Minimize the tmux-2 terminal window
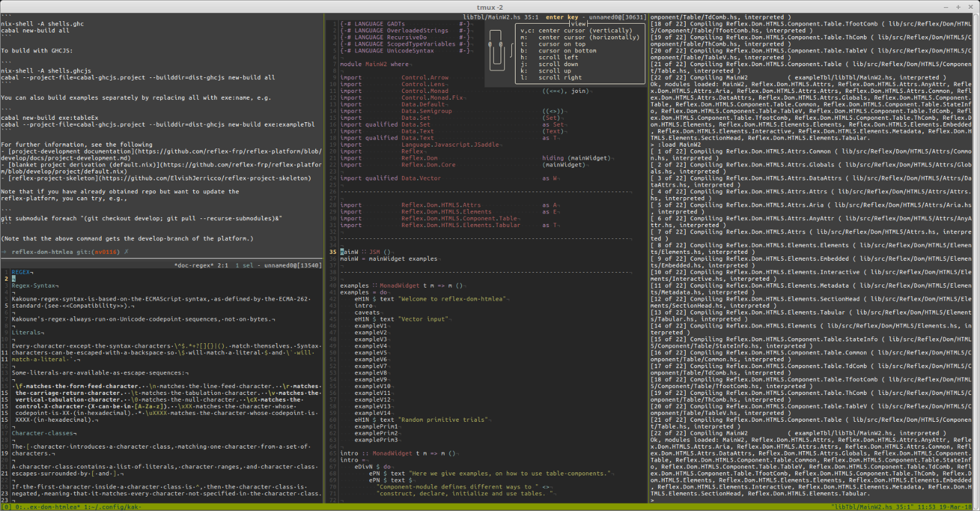This screenshot has width=980, height=511. (947, 7)
